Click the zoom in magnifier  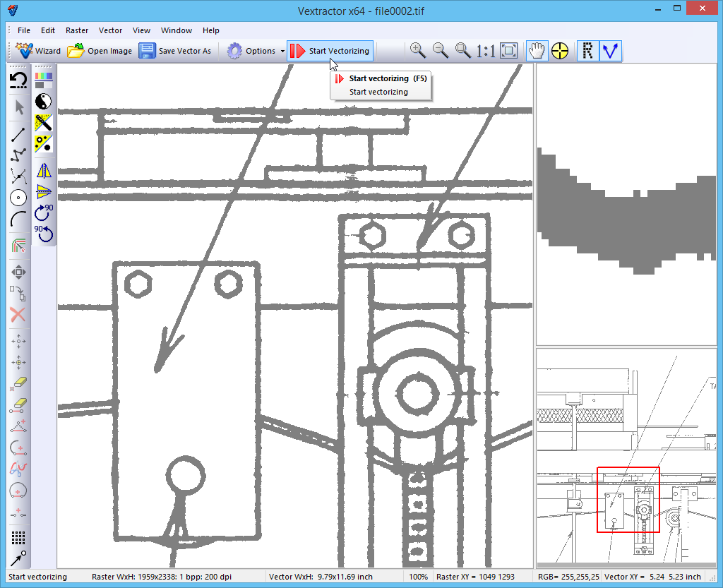click(418, 51)
